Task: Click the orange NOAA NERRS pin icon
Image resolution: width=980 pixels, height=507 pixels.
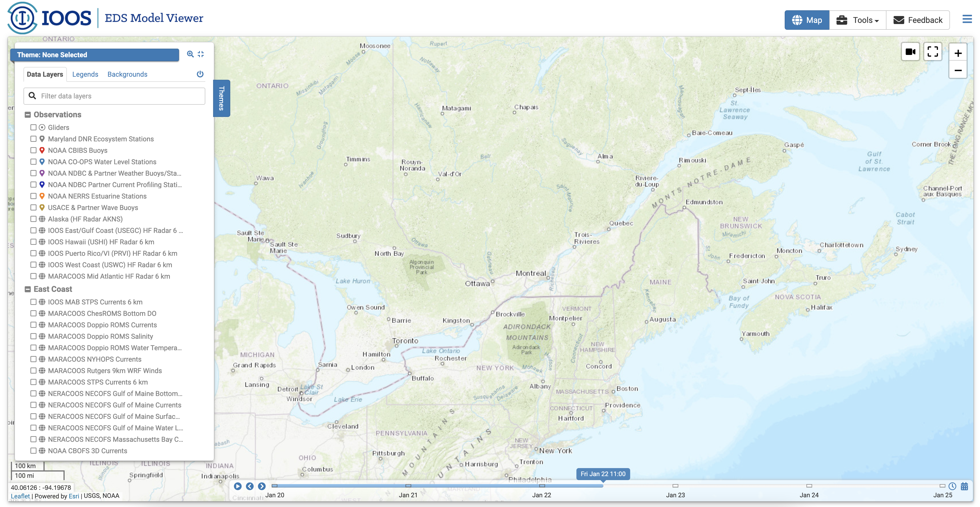Action: coord(42,196)
